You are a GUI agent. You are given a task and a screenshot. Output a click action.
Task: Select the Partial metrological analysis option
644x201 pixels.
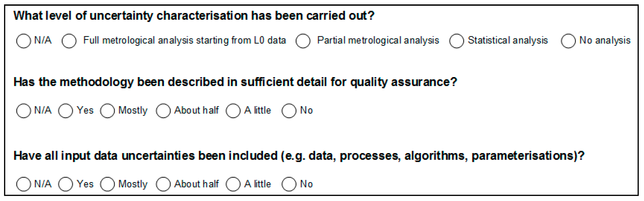(x=303, y=41)
